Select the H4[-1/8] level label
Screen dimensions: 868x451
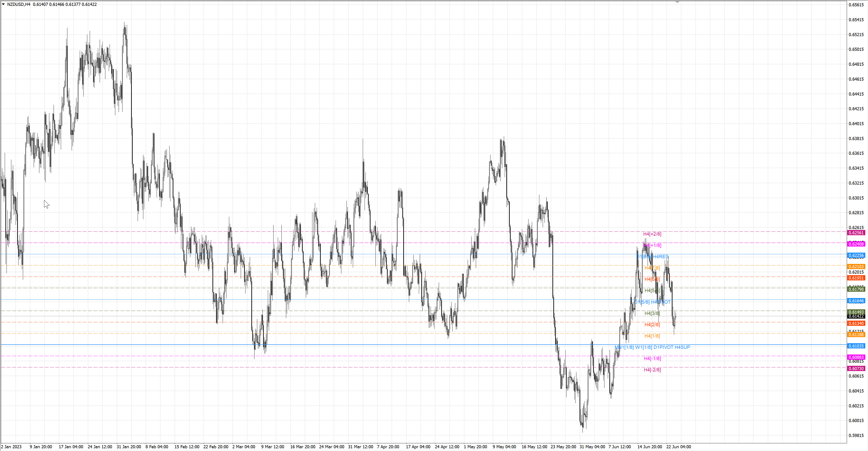[652, 359]
